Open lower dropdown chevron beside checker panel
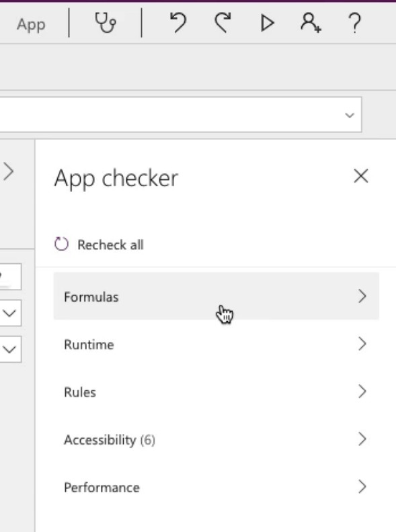Viewport: 396px width, 532px height. click(x=9, y=349)
